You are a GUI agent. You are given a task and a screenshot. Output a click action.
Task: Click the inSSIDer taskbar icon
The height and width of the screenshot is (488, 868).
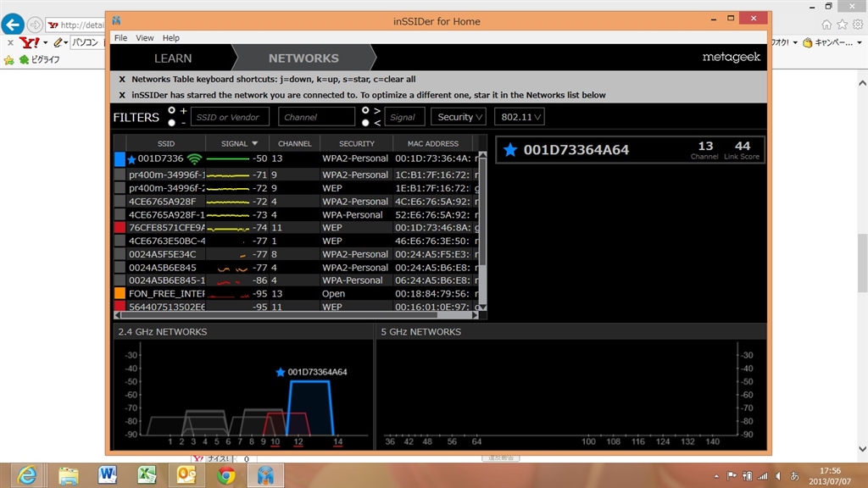[x=265, y=475]
